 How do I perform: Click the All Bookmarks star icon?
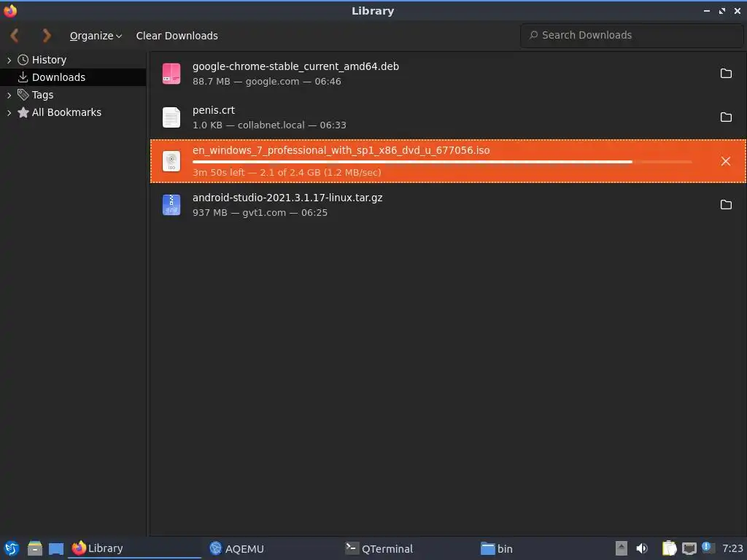pyautogui.click(x=23, y=112)
